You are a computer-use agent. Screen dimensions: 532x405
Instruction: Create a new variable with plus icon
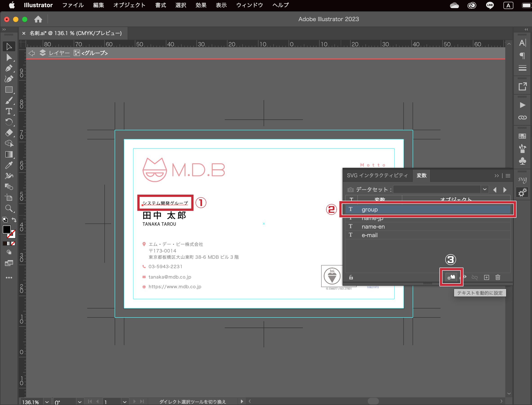[x=486, y=277]
